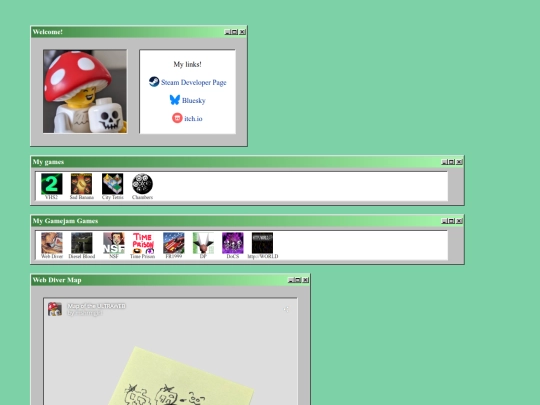Open the DP gamejam game icon
The height and width of the screenshot is (405, 540).
[x=203, y=243]
